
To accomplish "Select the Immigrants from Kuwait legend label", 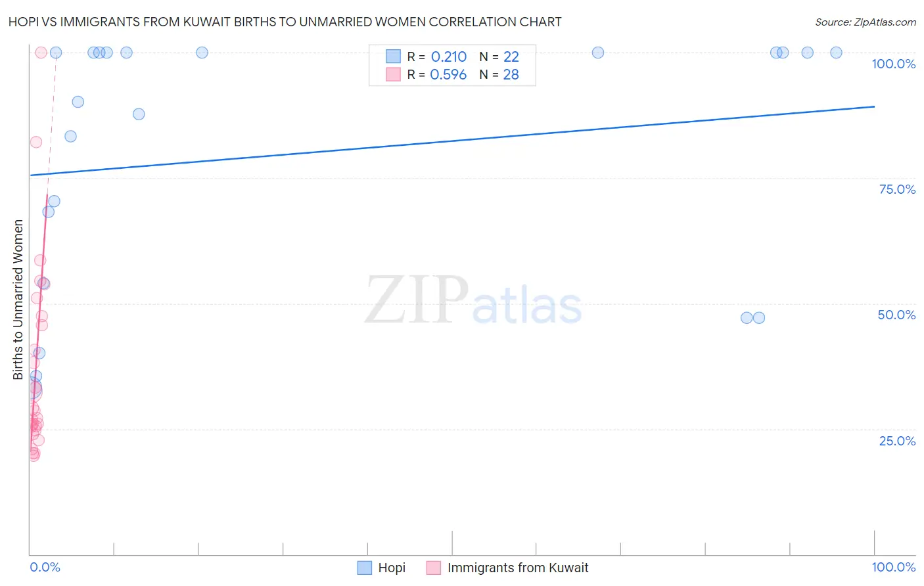I will click(x=518, y=568).
